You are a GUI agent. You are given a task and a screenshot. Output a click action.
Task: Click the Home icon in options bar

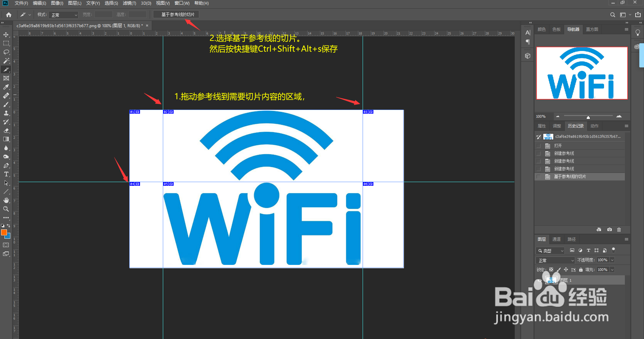(9, 14)
